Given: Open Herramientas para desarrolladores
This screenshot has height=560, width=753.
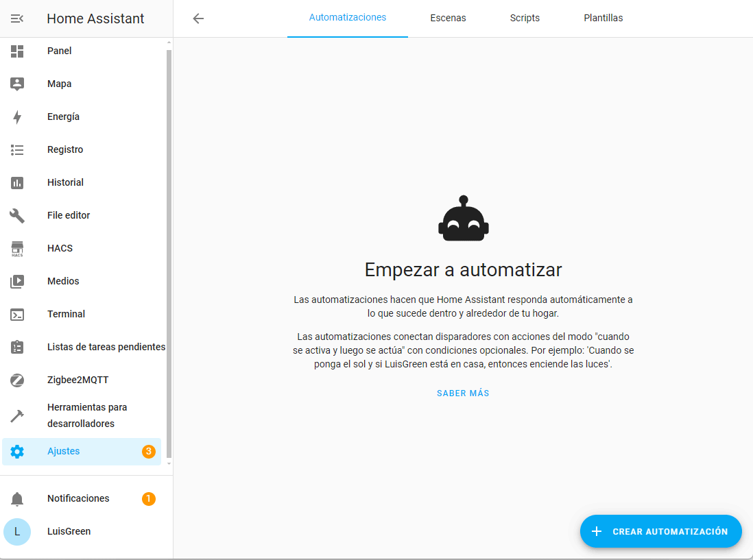Looking at the screenshot, I should (x=82, y=415).
